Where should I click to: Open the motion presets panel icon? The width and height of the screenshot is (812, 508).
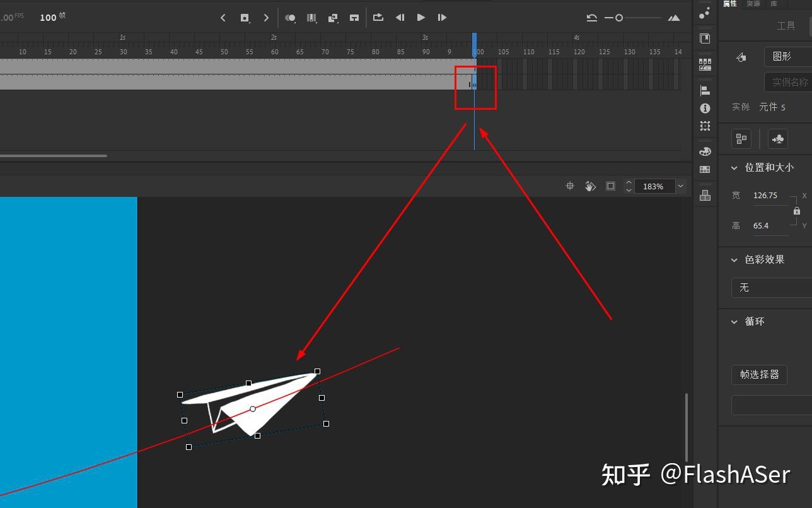(705, 12)
